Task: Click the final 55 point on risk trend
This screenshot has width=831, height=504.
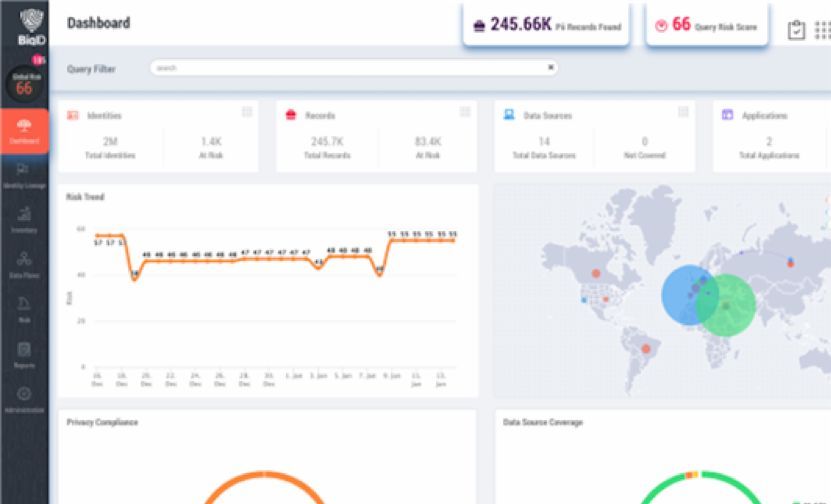Action: 453,241
